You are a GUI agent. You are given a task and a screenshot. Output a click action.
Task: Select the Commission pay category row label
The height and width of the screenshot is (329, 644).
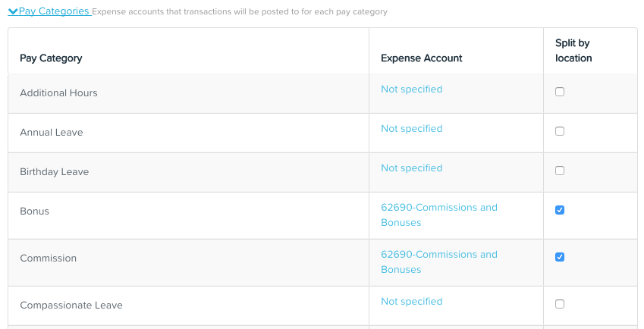tap(48, 258)
